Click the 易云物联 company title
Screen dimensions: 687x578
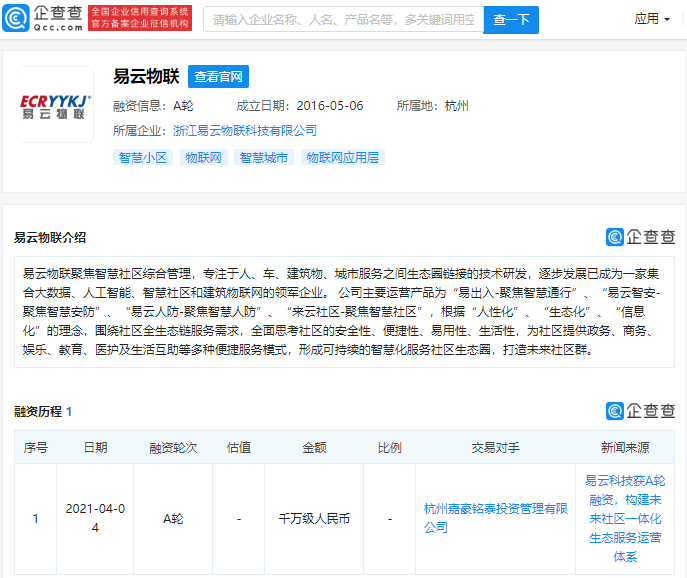click(146, 76)
